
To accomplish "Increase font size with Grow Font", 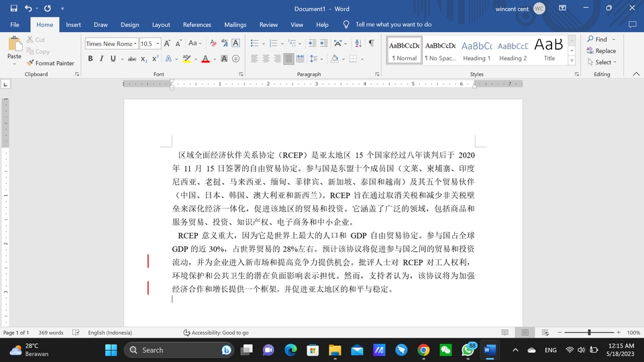I will click(167, 43).
